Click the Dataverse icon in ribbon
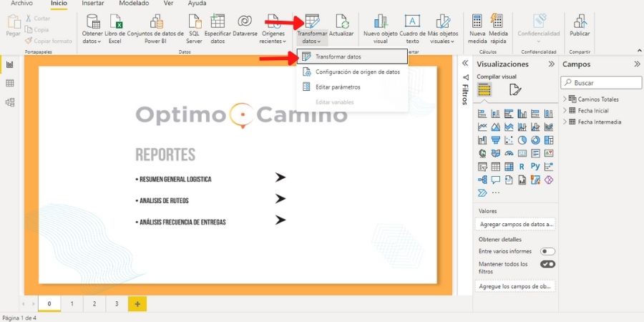This screenshot has height=322, width=644. pos(244,22)
